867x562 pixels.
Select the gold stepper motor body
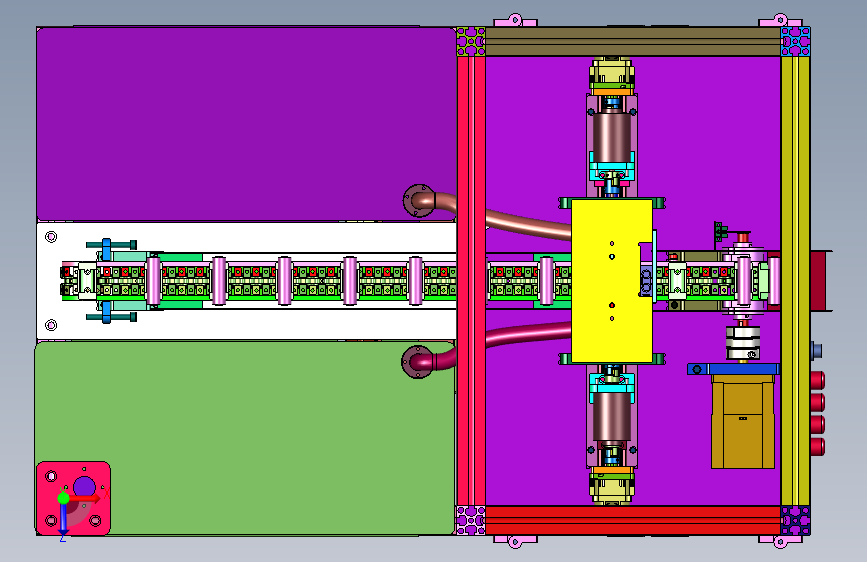pyautogui.click(x=743, y=422)
